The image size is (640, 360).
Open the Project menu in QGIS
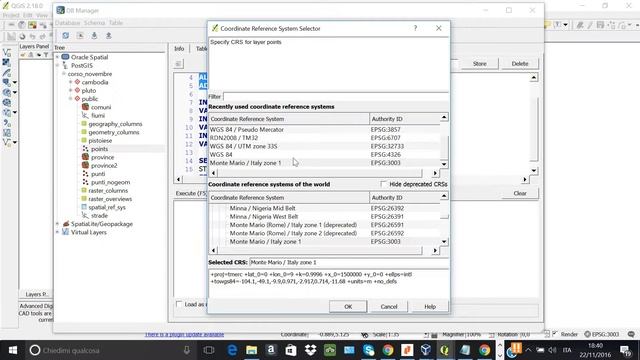[11, 15]
